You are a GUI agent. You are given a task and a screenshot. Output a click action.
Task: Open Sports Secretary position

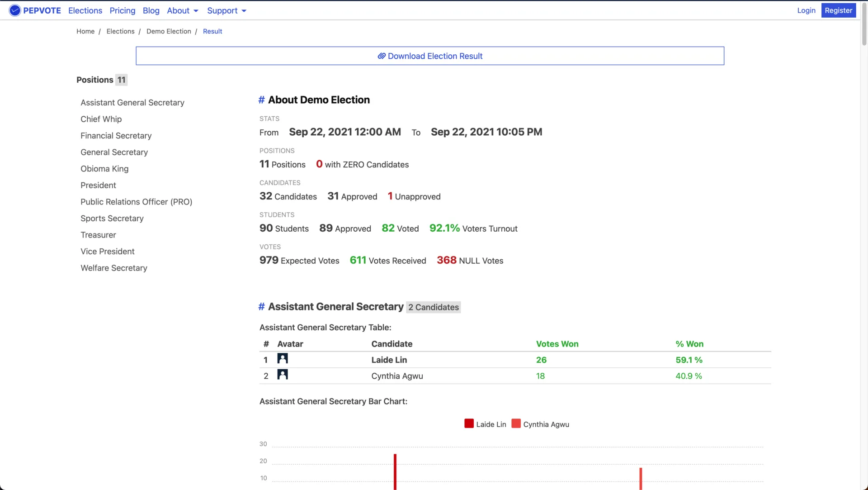point(112,219)
